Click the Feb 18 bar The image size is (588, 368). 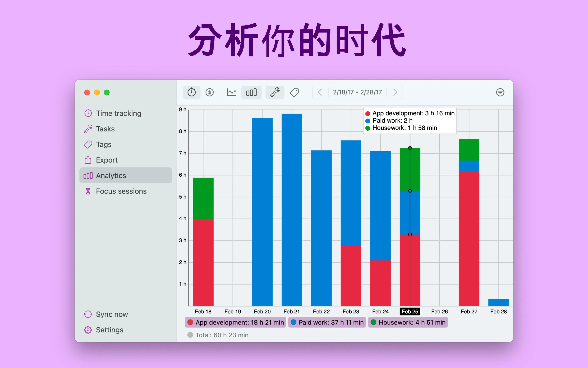click(203, 242)
